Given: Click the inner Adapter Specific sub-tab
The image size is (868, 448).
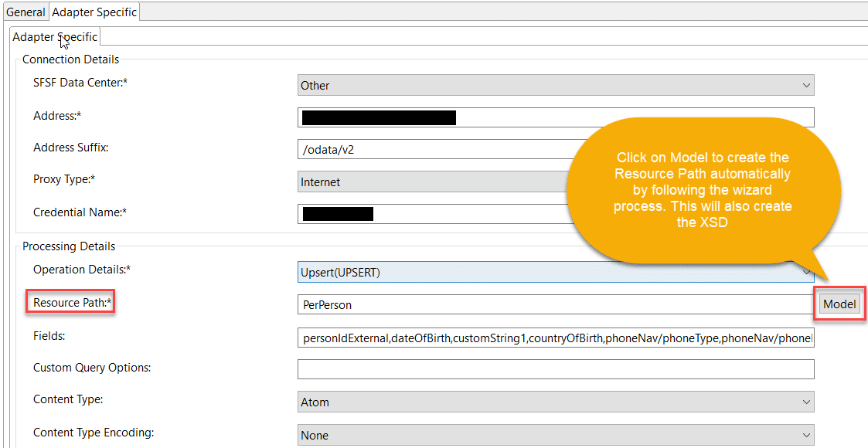Looking at the screenshot, I should click(x=55, y=37).
